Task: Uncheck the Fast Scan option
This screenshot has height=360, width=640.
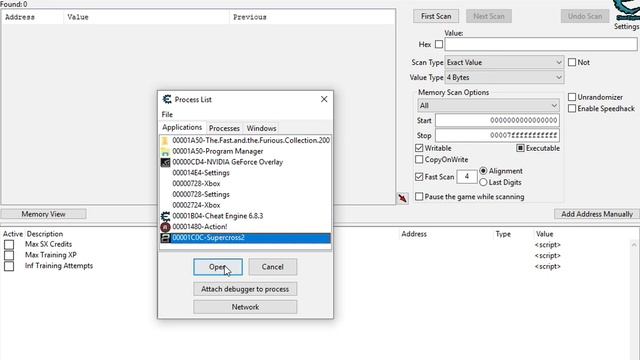Action: (x=419, y=177)
